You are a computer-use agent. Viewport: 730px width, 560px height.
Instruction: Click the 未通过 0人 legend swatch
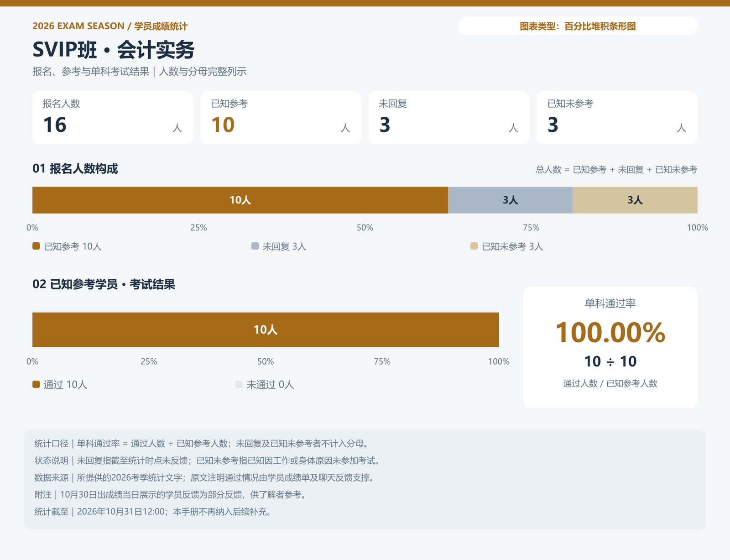[239, 384]
